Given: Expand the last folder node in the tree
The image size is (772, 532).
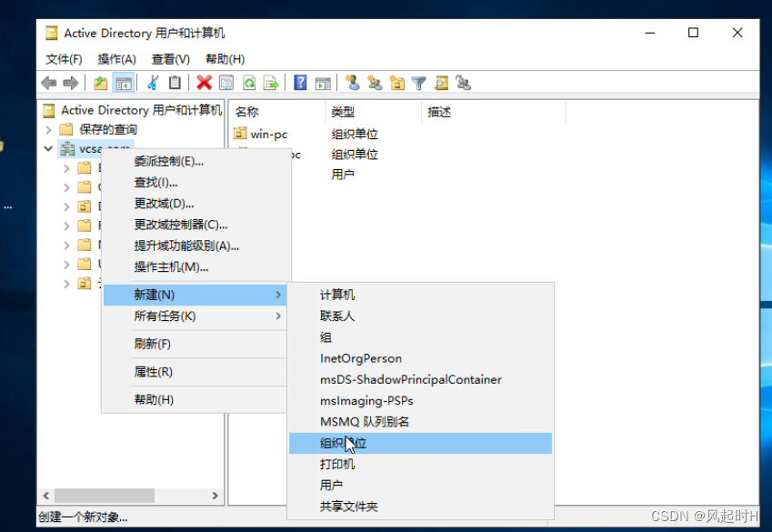Looking at the screenshot, I should point(66,284).
